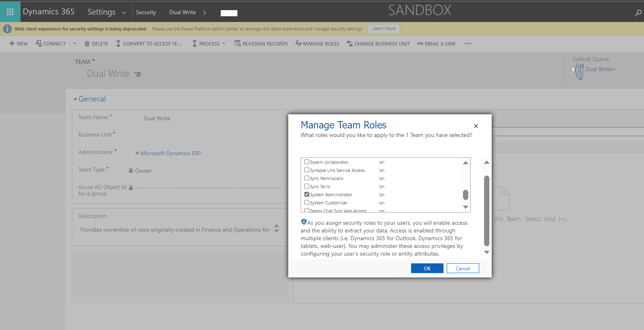Image resolution: width=644 pixels, height=330 pixels.
Task: Open Manage Roles from the toolbar
Action: [317, 43]
